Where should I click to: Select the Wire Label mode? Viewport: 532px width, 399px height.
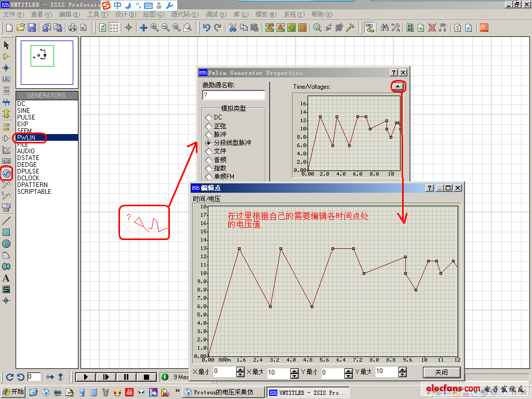6,79
